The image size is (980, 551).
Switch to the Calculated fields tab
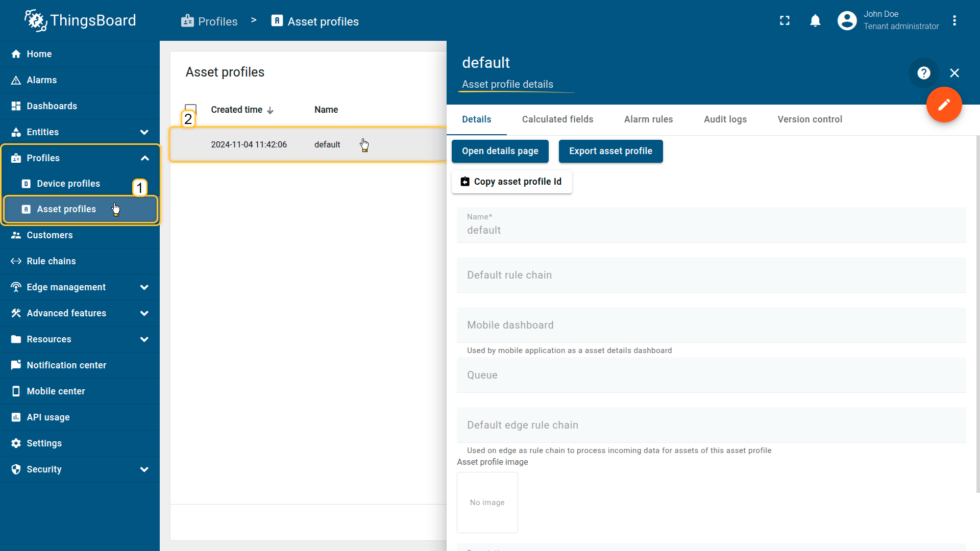tap(557, 119)
